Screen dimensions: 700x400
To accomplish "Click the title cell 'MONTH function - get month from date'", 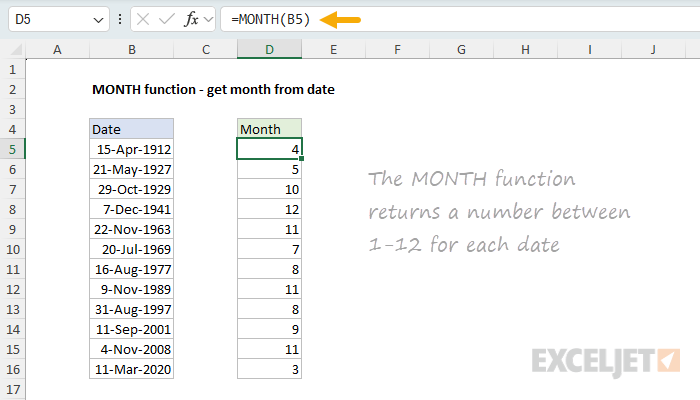I will pyautogui.click(x=213, y=89).
